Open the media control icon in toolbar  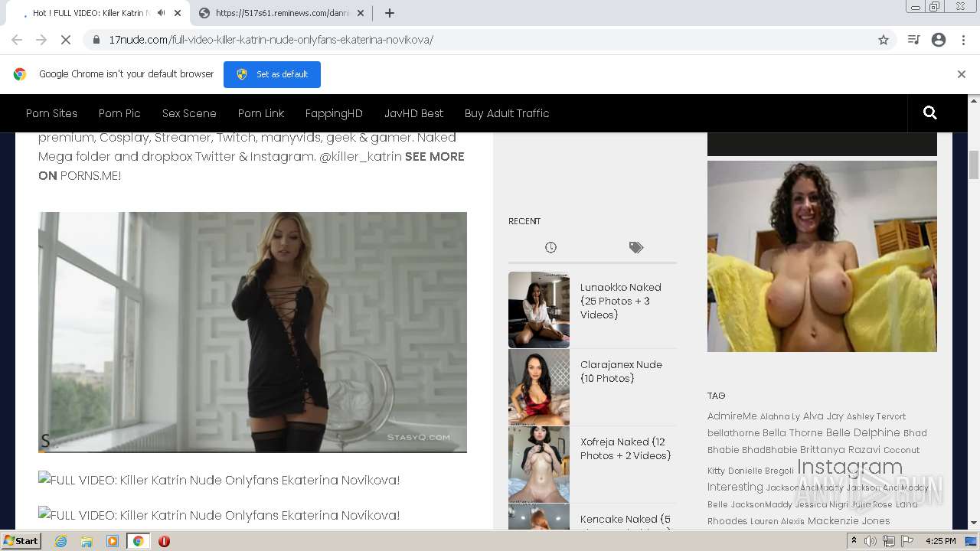[x=913, y=40]
